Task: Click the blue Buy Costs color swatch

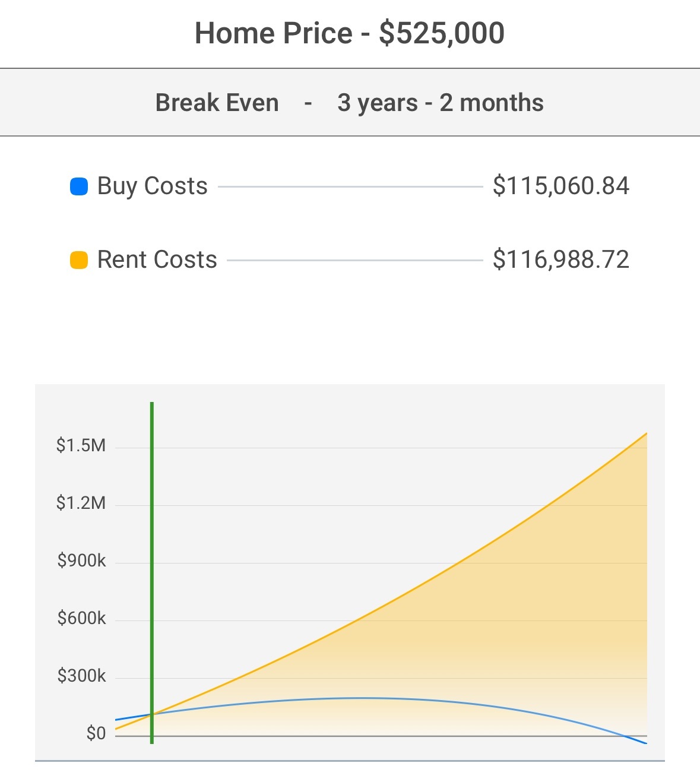Action: coord(79,186)
